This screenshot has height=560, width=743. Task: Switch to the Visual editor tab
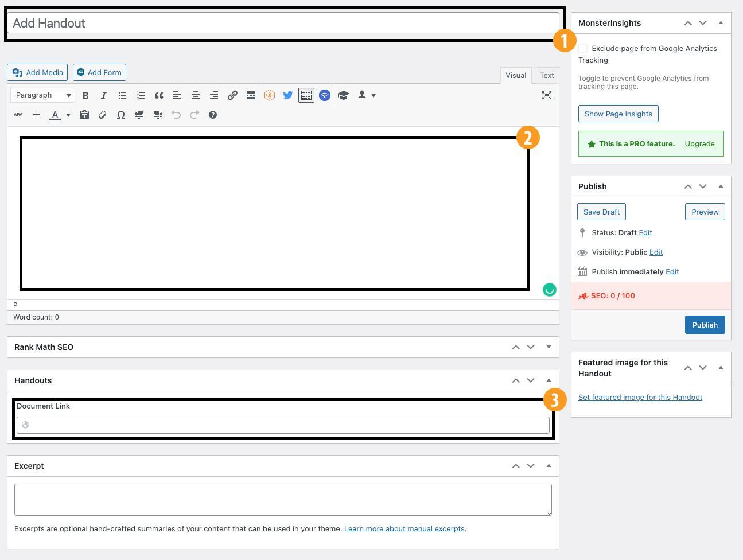[516, 75]
